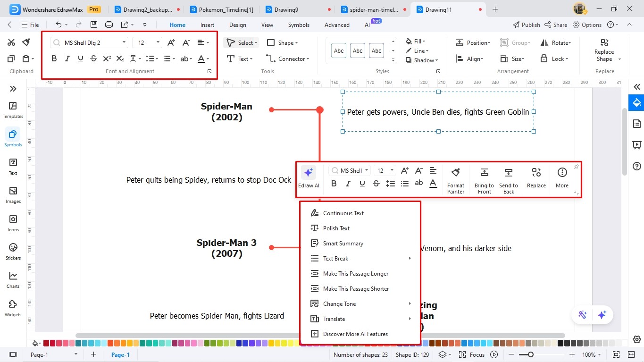This screenshot has height=362, width=644.
Task: Click the Undo arrow icon
Action: pyautogui.click(x=59, y=25)
